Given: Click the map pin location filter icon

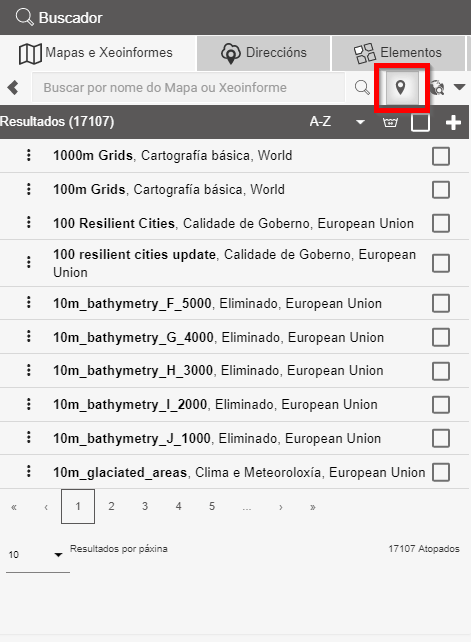Looking at the screenshot, I should [x=401, y=87].
